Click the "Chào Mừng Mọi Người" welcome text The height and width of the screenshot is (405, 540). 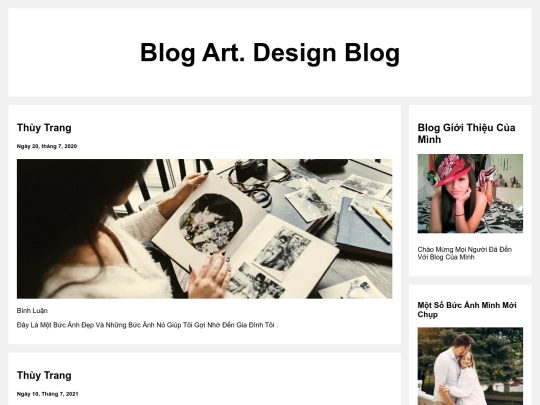point(465,253)
